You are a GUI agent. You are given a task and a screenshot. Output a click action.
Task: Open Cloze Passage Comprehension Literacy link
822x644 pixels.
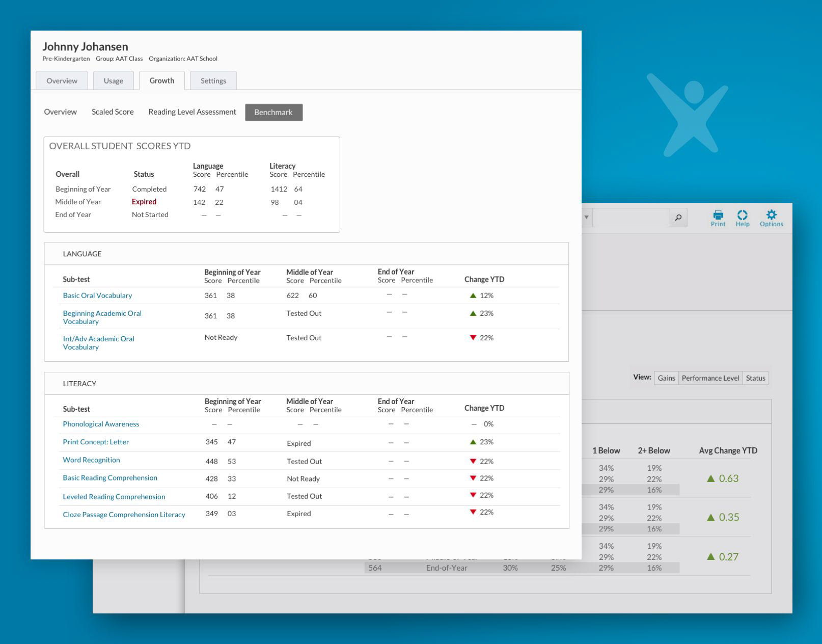[124, 515]
